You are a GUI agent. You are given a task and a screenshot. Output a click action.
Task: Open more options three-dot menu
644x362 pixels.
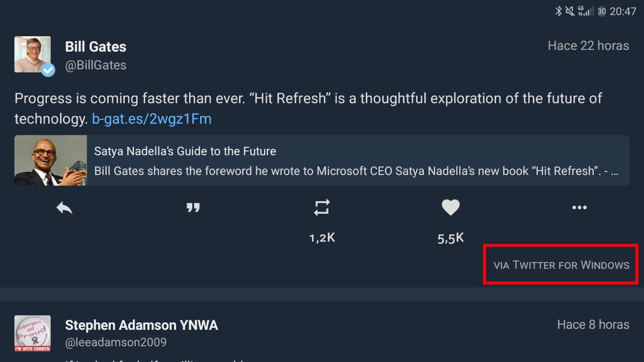coord(580,208)
